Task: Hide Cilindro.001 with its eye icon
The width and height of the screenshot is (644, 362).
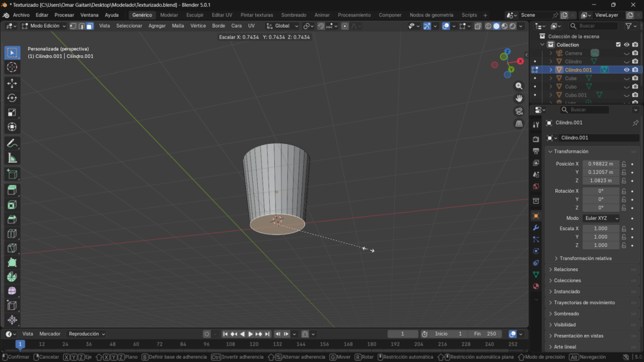Action: pos(626,70)
